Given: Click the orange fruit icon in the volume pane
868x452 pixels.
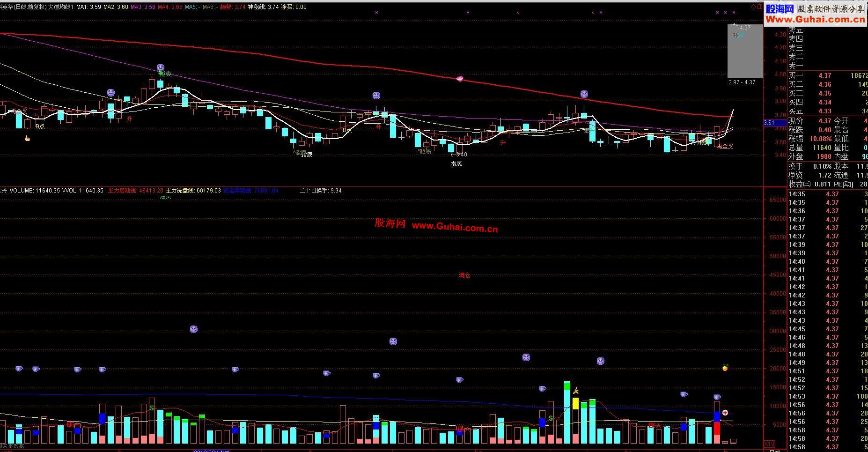Looking at the screenshot, I should point(725,368).
